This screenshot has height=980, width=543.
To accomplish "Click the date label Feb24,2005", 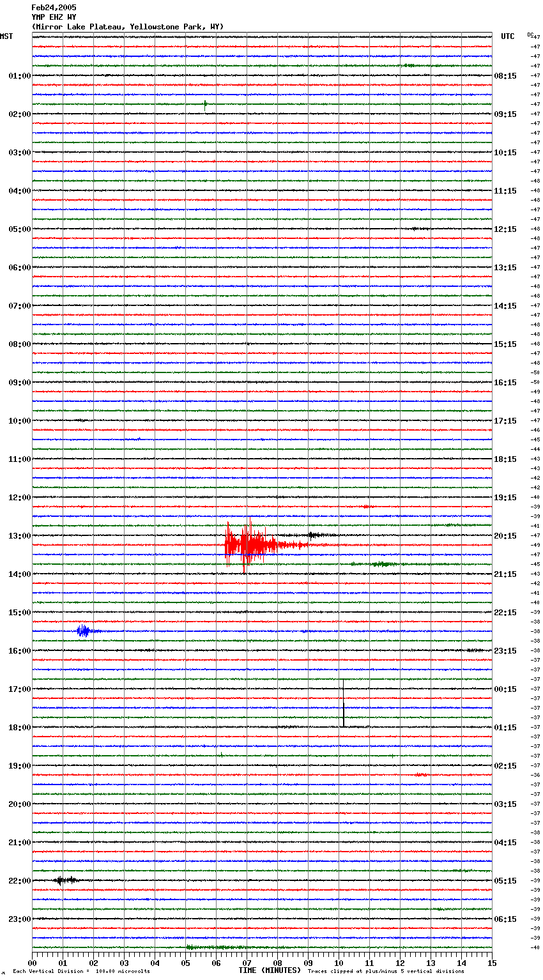I will (x=54, y=8).
